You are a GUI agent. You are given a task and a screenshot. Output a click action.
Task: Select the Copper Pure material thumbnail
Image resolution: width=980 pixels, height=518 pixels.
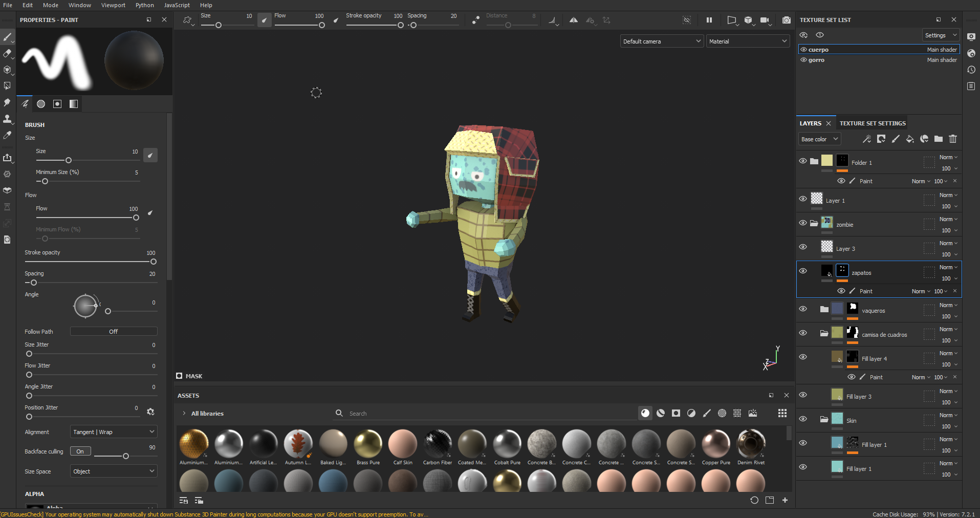pos(716,443)
